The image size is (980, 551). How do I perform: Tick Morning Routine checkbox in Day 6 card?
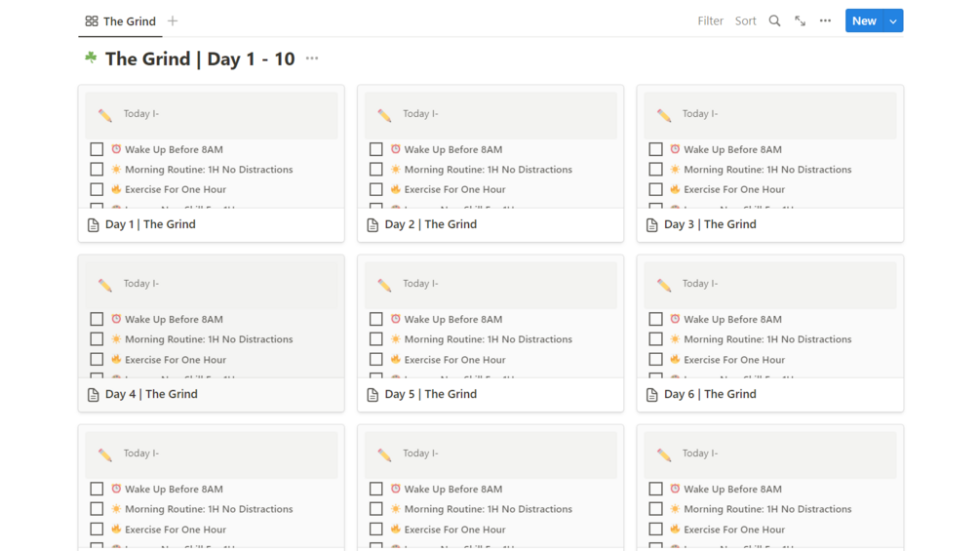(655, 339)
